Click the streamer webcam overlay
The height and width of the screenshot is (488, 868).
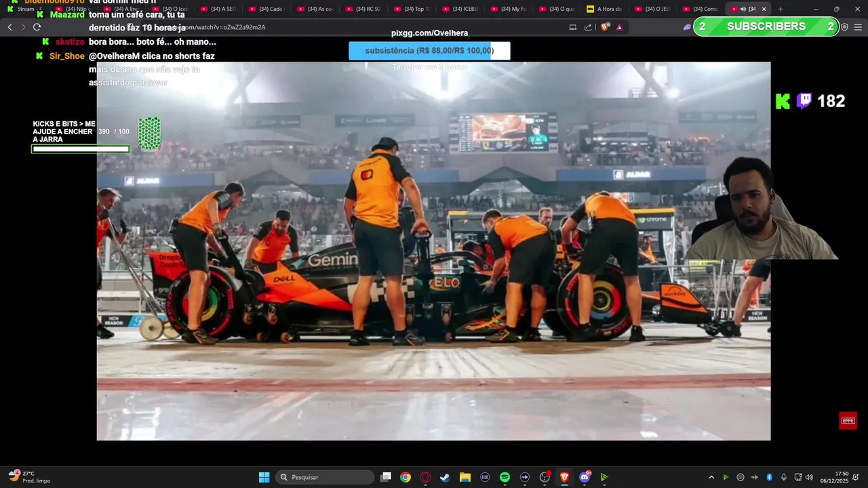[762, 208]
